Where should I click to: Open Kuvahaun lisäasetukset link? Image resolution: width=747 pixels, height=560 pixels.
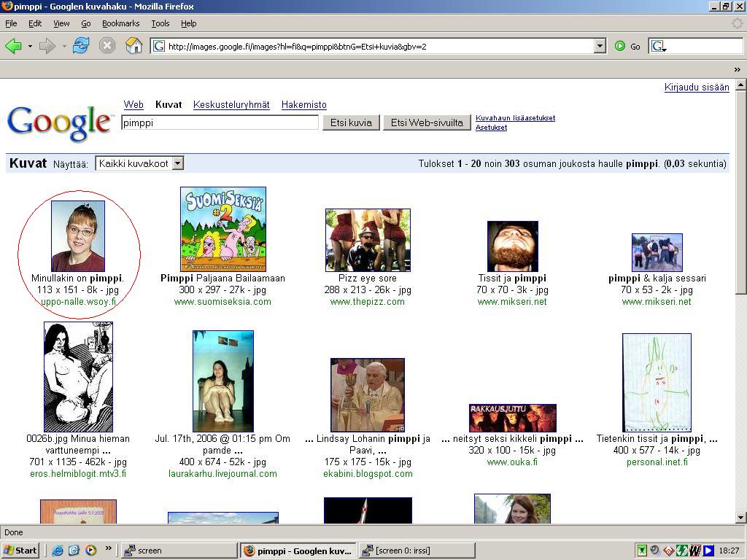[515, 117]
